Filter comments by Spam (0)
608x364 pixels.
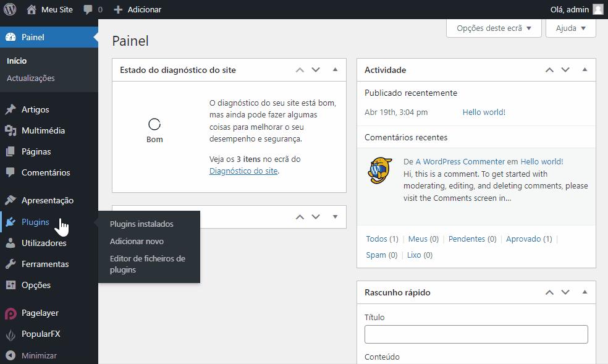coord(382,255)
